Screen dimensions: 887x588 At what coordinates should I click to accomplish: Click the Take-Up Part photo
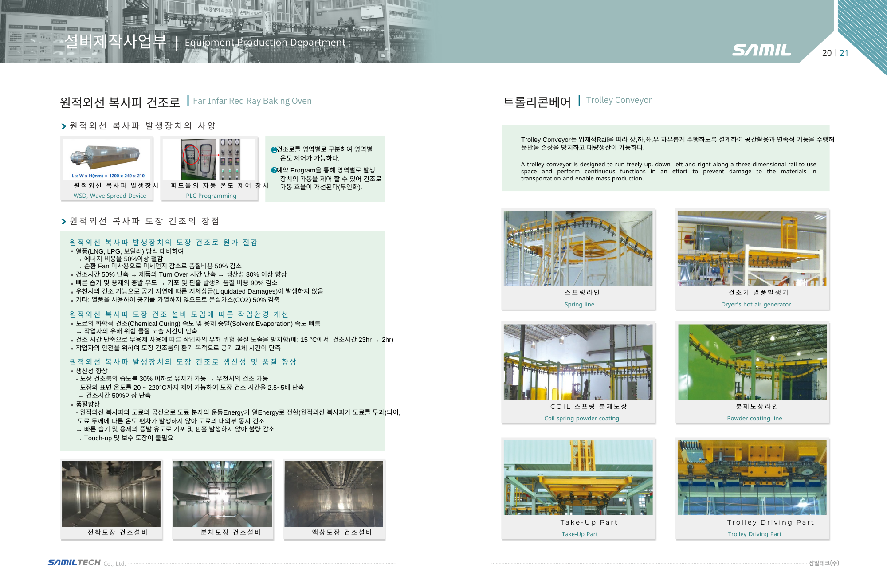click(x=578, y=477)
